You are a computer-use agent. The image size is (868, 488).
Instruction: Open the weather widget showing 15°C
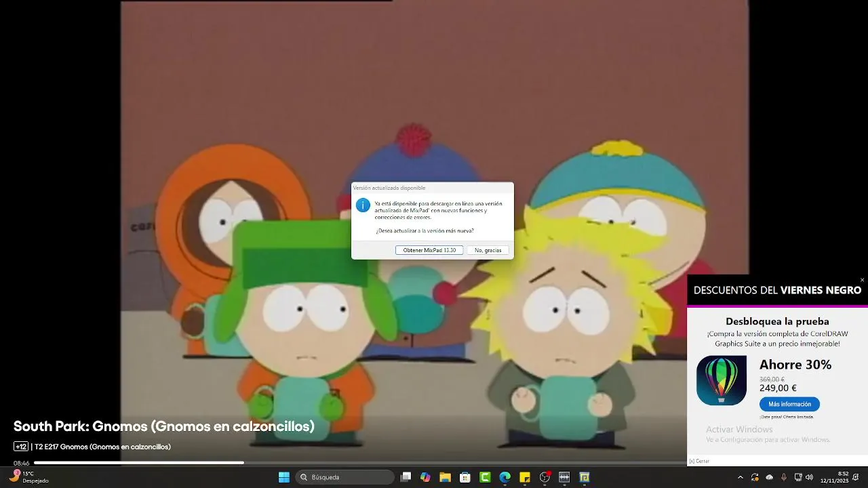click(x=28, y=477)
